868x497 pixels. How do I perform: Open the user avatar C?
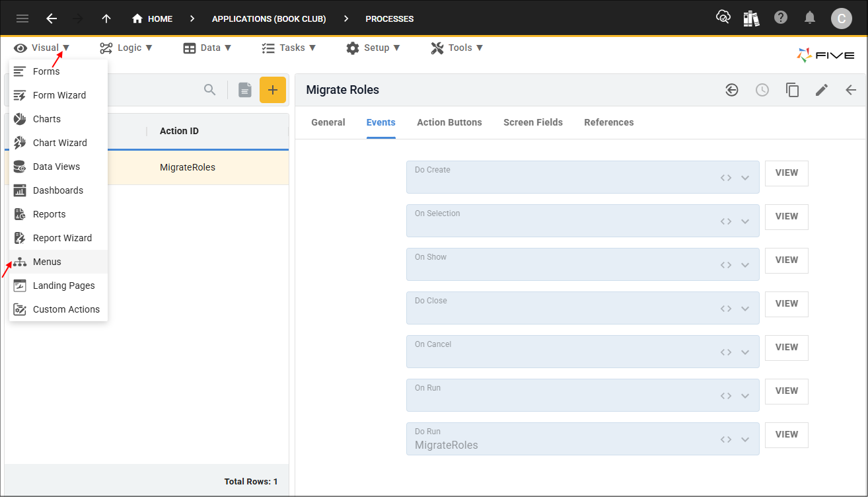point(842,19)
